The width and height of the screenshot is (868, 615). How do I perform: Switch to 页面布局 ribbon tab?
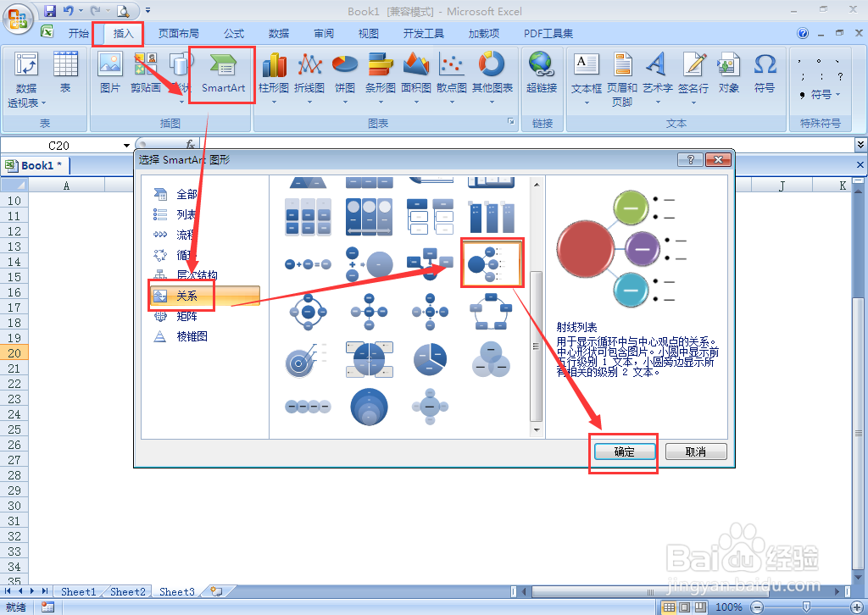[178, 34]
